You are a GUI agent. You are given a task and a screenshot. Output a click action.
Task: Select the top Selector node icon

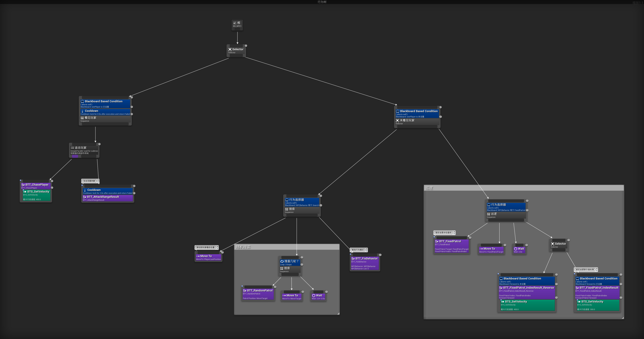[230, 50]
